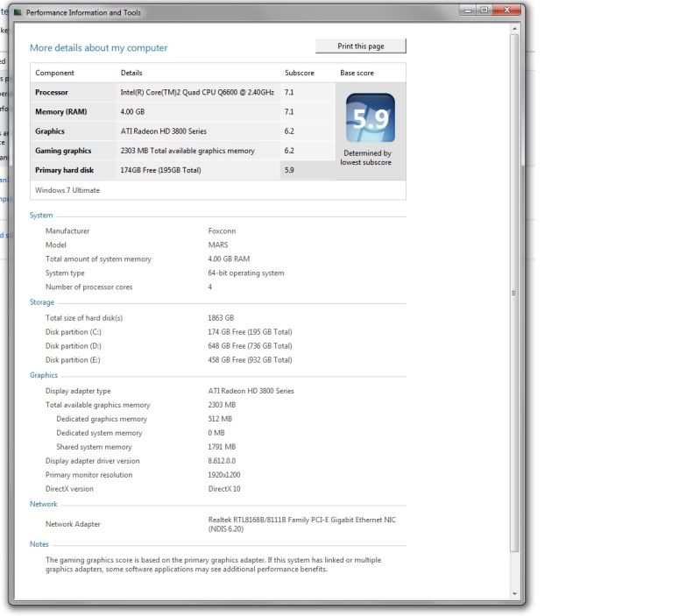Screen dimensions: 700x616
Task: Click the scrollbar up arrow
Action: [514, 30]
